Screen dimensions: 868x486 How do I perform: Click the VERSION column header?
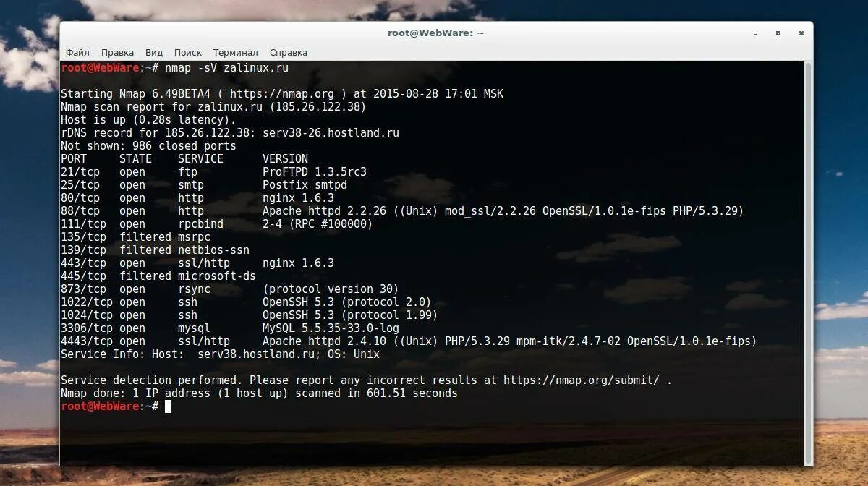285,159
